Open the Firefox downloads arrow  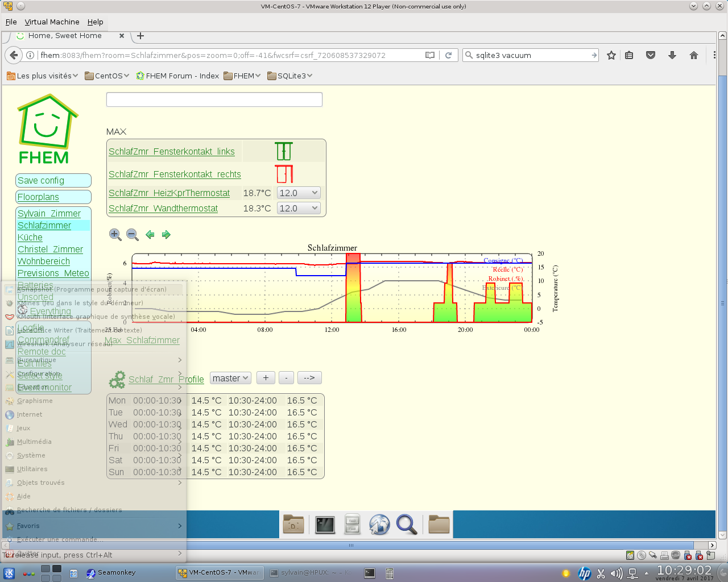click(672, 55)
